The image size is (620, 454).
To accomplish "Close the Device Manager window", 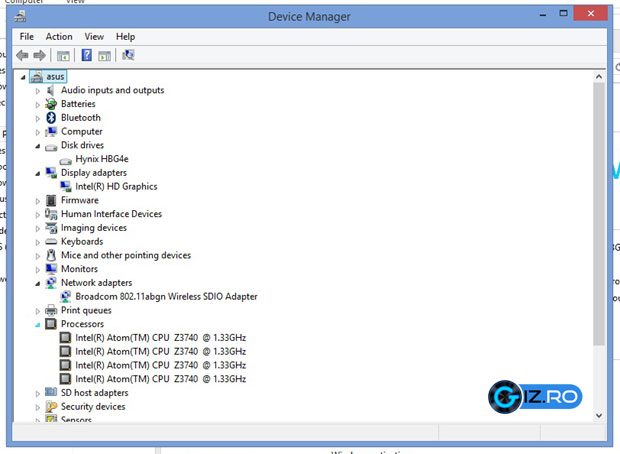I will pyautogui.click(x=590, y=13).
